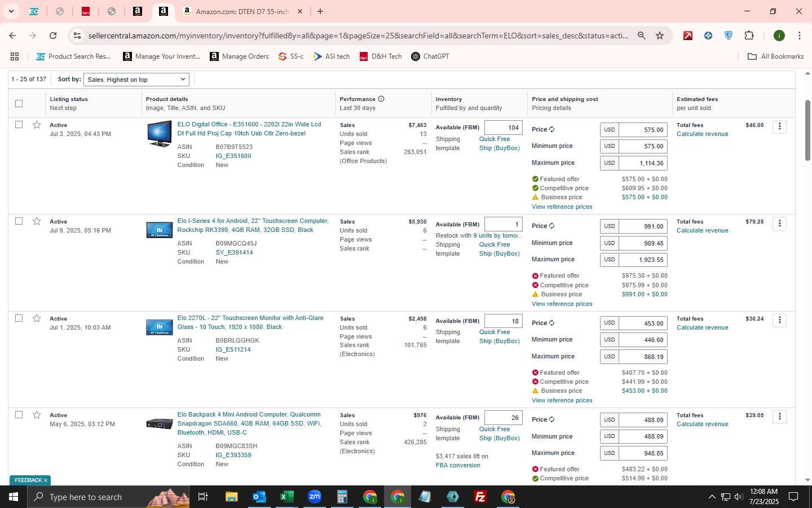Click the blue shield extension icon
812x508 pixels.
(x=729, y=36)
